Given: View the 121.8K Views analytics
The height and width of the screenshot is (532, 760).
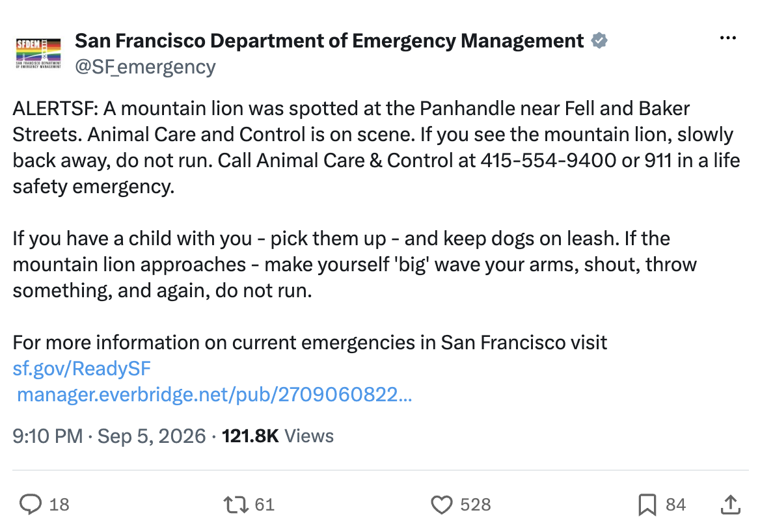Looking at the screenshot, I should click(x=278, y=436).
